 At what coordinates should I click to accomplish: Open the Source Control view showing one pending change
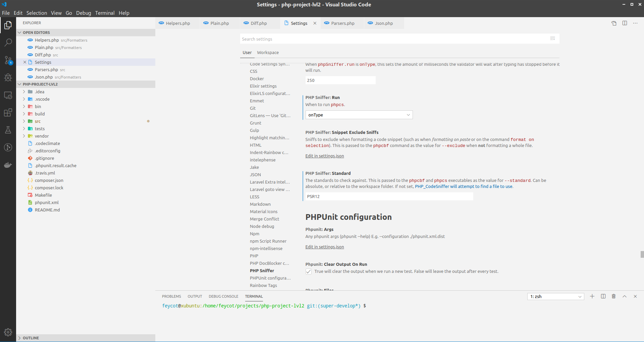pyautogui.click(x=8, y=60)
